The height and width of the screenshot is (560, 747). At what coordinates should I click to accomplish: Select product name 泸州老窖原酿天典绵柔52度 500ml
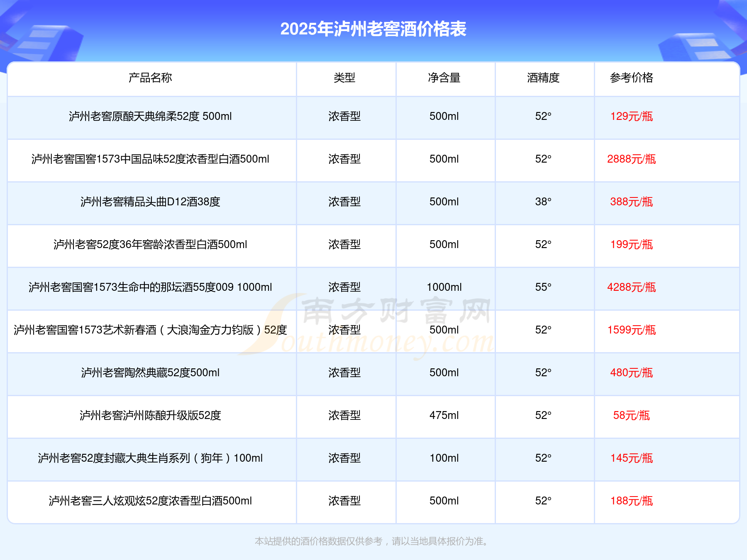[x=150, y=116]
